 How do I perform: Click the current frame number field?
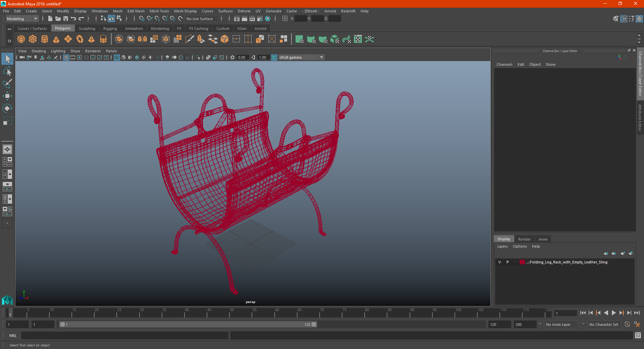(565, 313)
